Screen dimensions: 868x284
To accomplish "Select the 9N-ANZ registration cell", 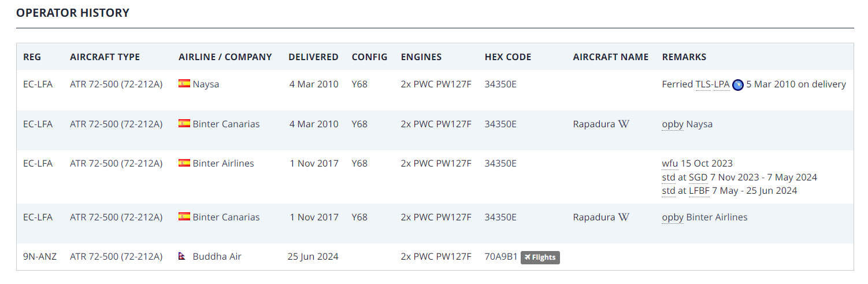I will coord(40,257).
